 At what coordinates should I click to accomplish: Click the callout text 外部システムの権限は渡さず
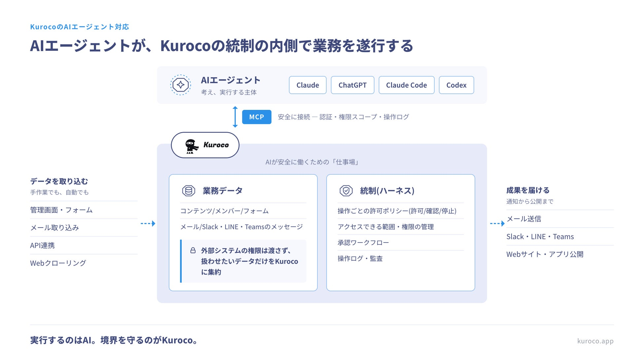coord(246,250)
